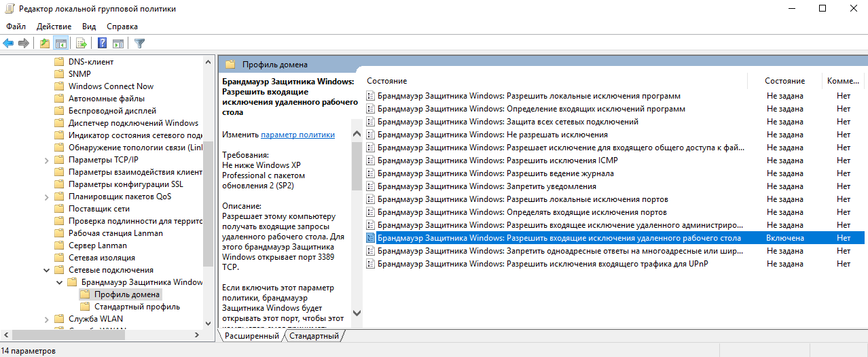Toggle the console tree show/hide icon
Screen dimensions: 868x357
click(61, 44)
